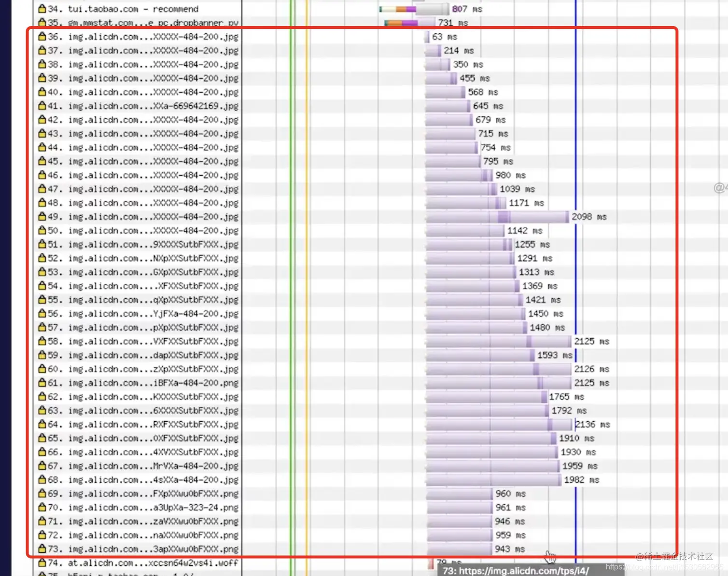Open request 39 img.alicdn.com label
The height and width of the screenshot is (576, 728).
[x=143, y=78]
